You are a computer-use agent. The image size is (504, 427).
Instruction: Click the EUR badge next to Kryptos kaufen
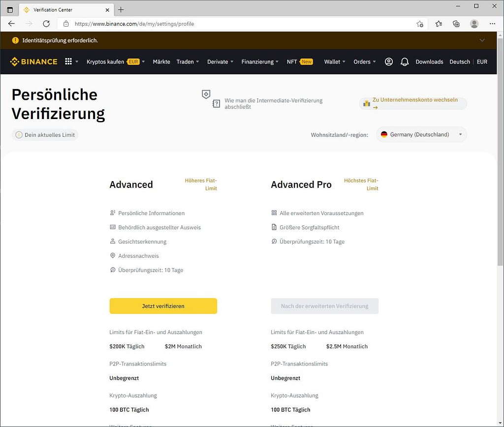pyautogui.click(x=133, y=61)
